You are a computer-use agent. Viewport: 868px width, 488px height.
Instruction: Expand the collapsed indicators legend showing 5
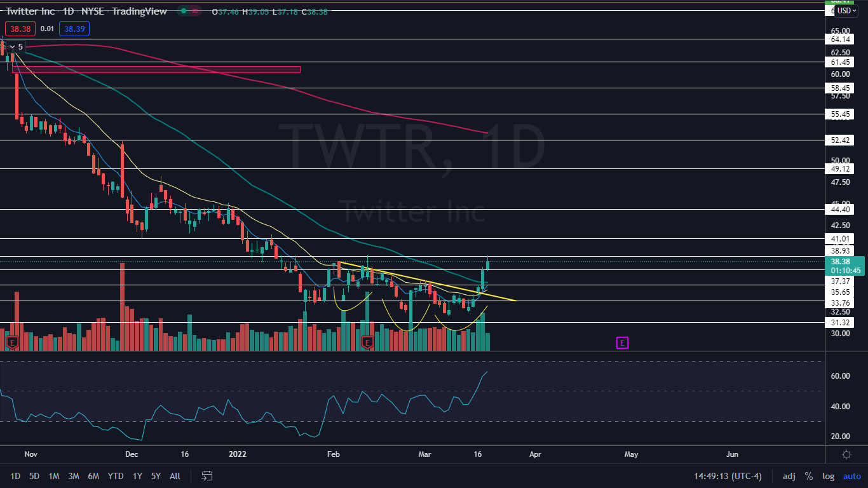[x=15, y=46]
